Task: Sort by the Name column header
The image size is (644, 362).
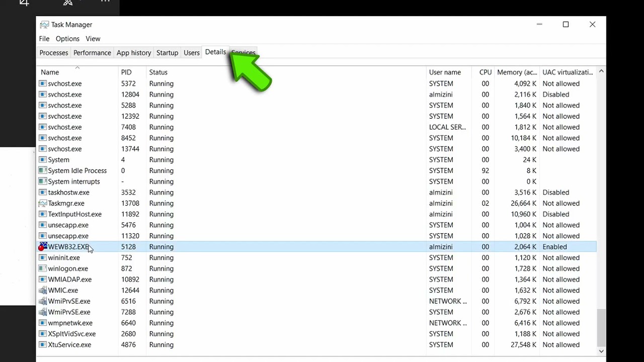Action: click(x=77, y=72)
